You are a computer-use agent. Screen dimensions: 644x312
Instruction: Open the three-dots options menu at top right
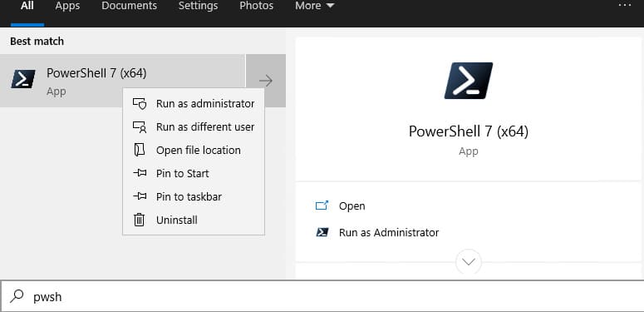tap(624, 5)
